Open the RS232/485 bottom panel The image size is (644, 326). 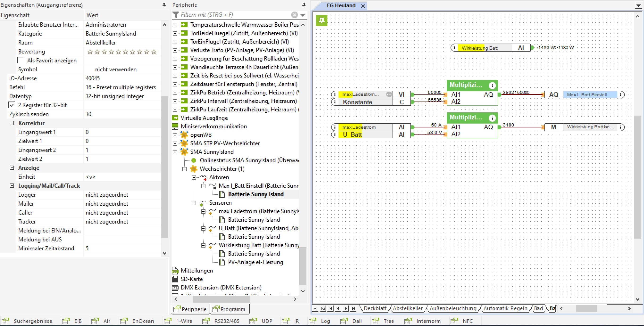226,321
